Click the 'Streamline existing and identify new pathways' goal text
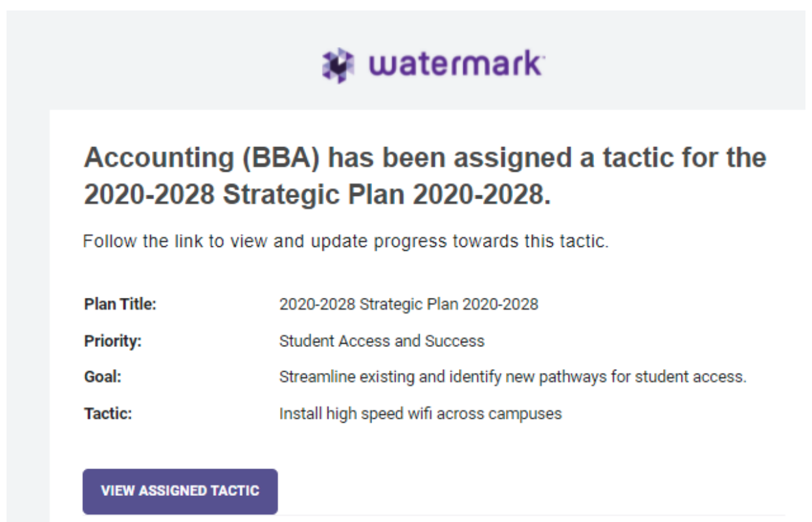The height and width of the screenshot is (522, 812). [512, 378]
